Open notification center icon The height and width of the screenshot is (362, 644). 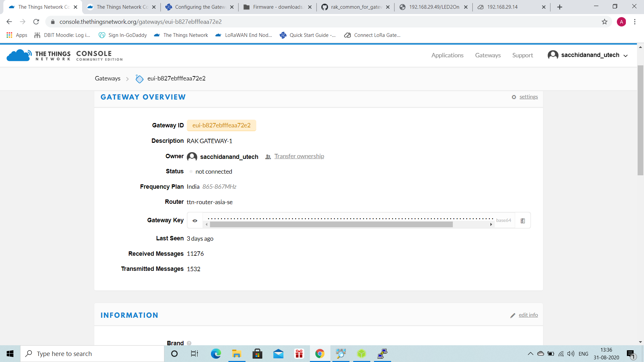pyautogui.click(x=631, y=354)
